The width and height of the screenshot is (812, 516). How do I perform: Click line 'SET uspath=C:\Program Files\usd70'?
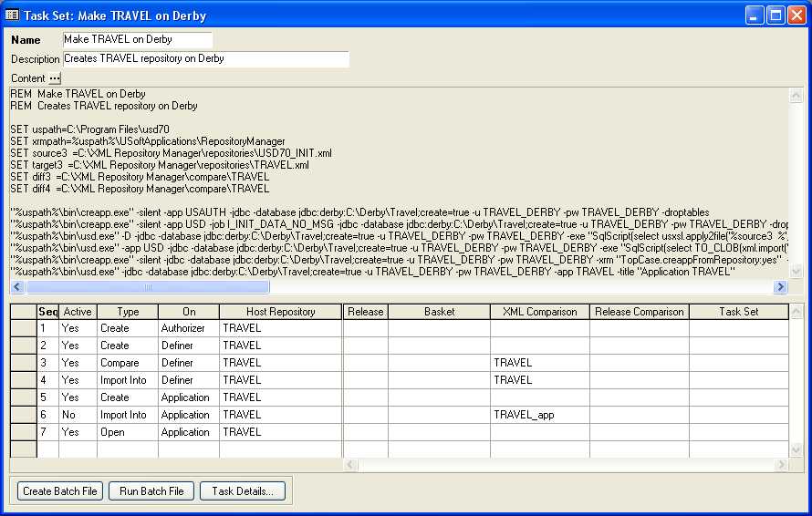(x=89, y=129)
